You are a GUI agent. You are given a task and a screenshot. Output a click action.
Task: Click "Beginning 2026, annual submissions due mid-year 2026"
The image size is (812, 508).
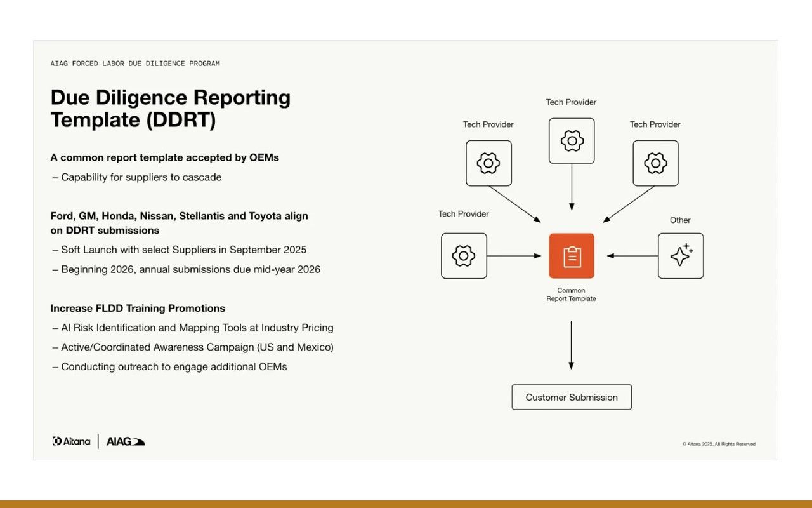pyautogui.click(x=187, y=269)
